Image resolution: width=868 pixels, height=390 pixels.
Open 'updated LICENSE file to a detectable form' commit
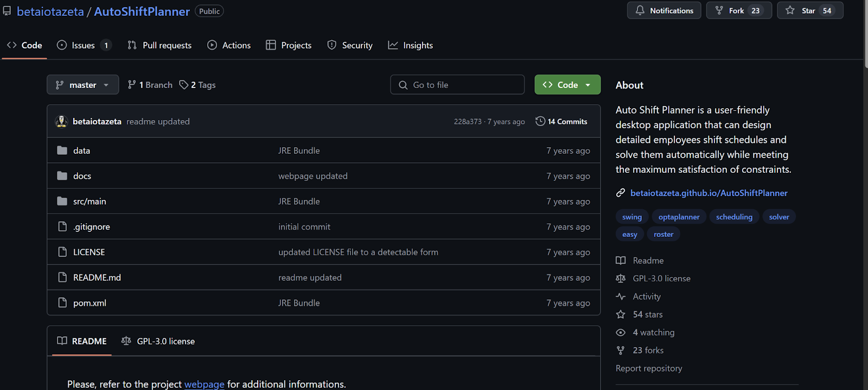tap(358, 252)
